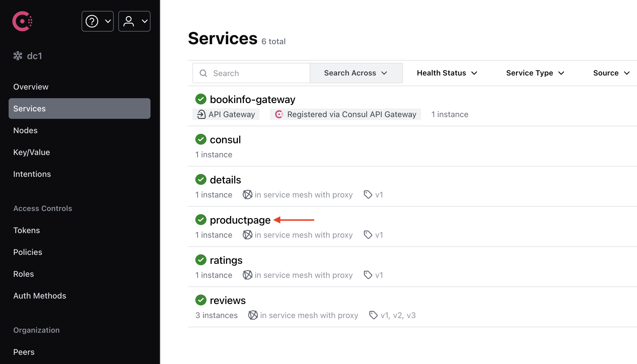Click the service mesh proxy icon beside reviews

pos(253,315)
